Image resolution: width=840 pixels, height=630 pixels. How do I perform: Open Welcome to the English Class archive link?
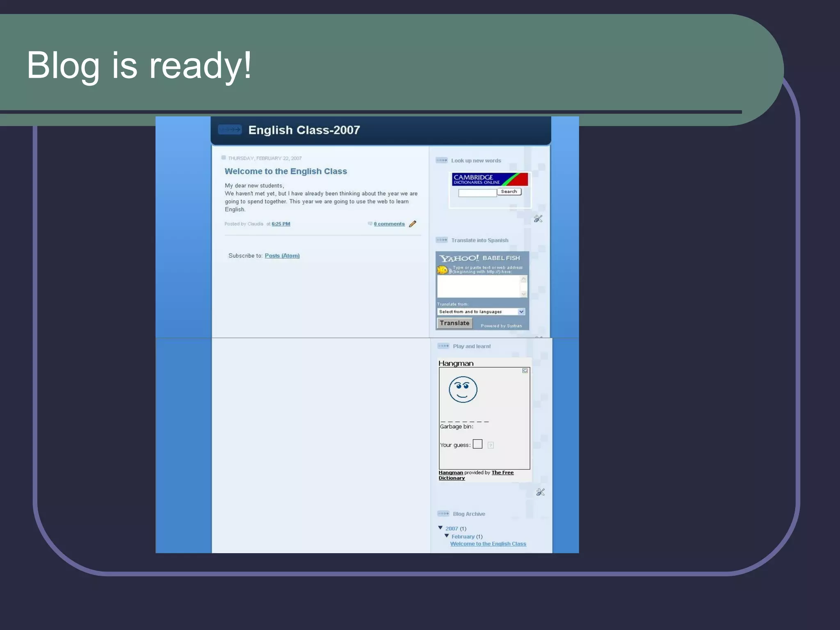click(488, 544)
